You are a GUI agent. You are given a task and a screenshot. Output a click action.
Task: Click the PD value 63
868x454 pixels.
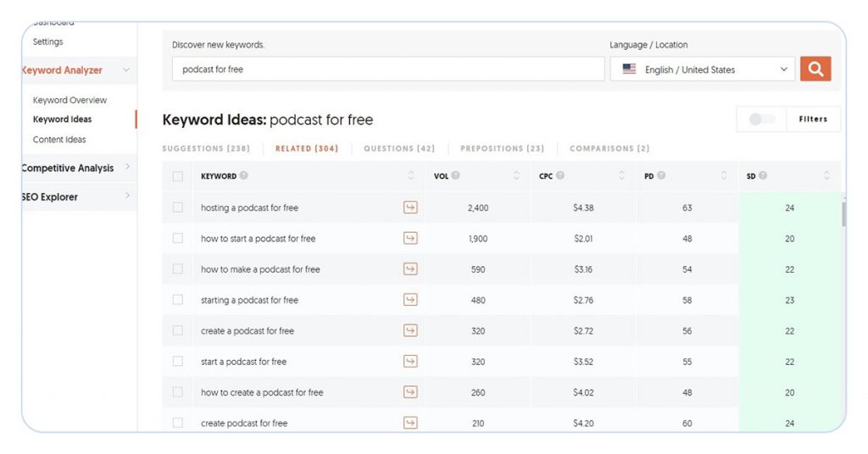(687, 208)
